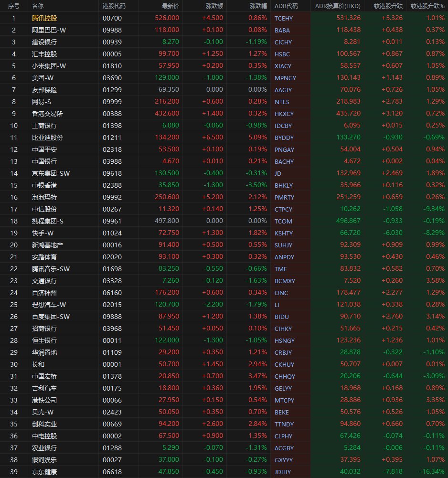Click the TCEHY ADR code

point(284,18)
